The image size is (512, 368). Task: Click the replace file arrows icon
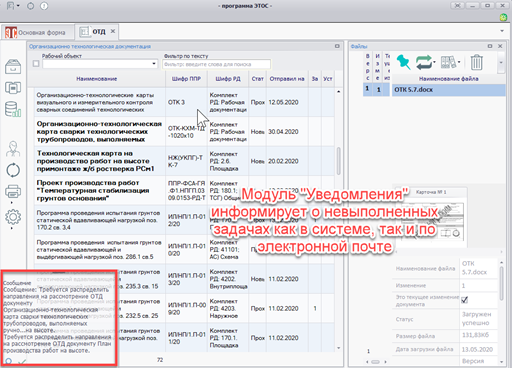click(424, 62)
